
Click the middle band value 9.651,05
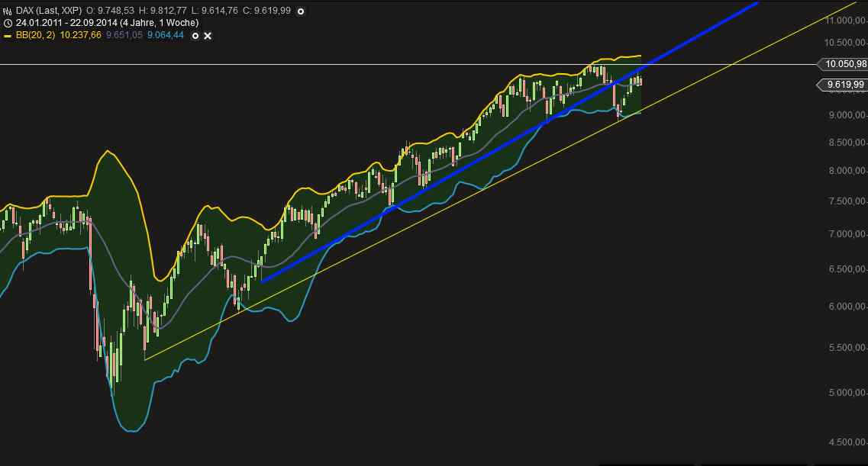point(124,35)
